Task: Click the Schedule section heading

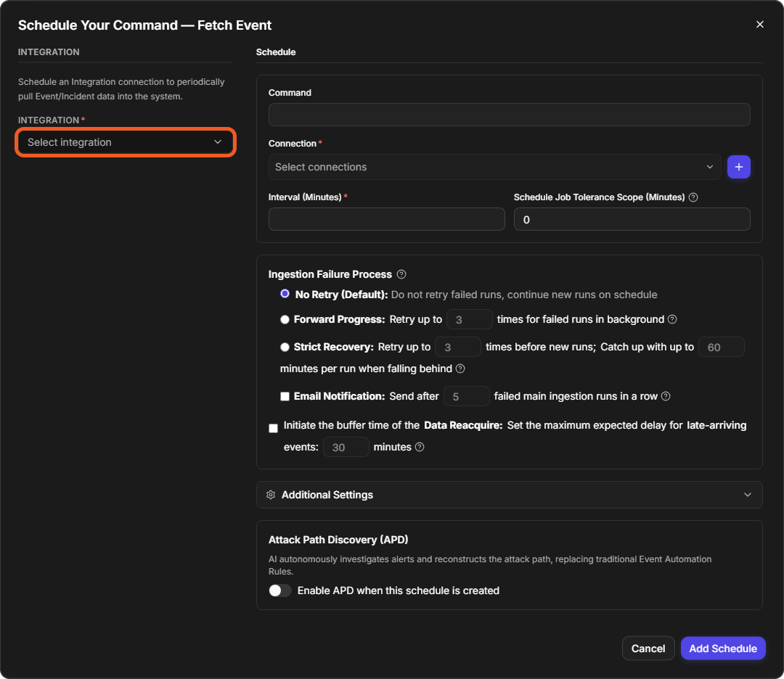Action: click(x=276, y=52)
